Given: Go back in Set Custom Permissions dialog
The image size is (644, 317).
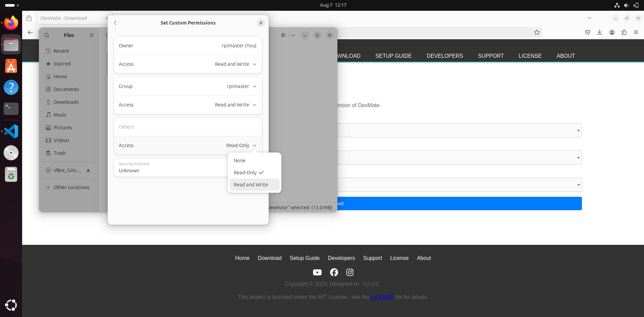Looking at the screenshot, I should tap(115, 23).
